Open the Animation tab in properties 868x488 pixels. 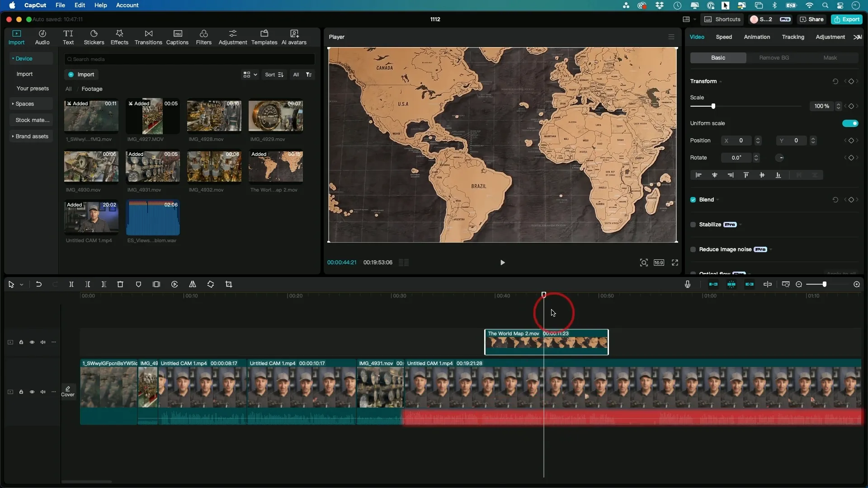click(x=757, y=37)
